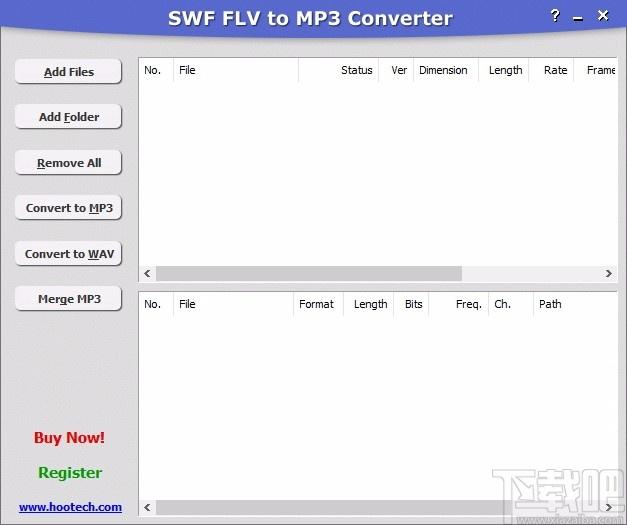Click the Freq. column header
Viewport: 627px width, 525px height.
pos(459,304)
